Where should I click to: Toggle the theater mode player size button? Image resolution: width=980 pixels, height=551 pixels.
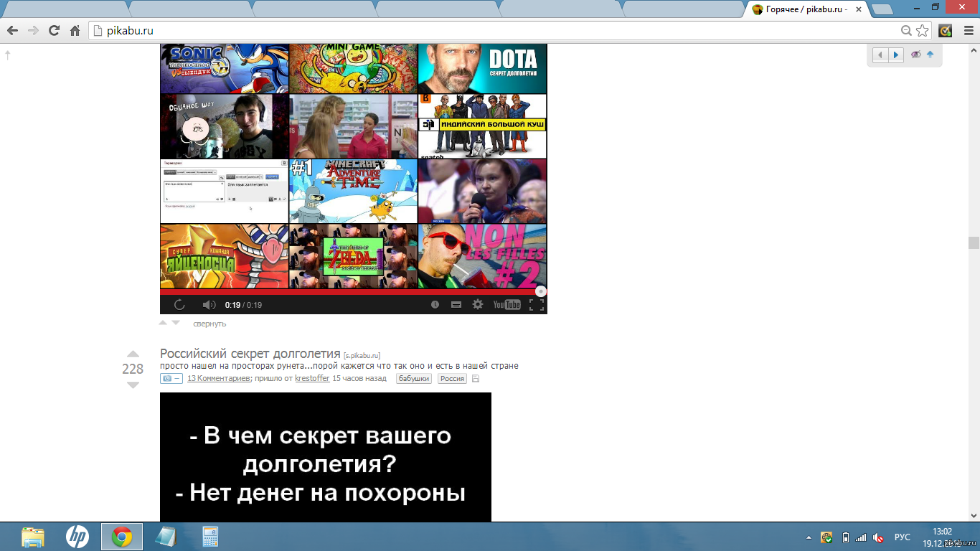tap(456, 305)
